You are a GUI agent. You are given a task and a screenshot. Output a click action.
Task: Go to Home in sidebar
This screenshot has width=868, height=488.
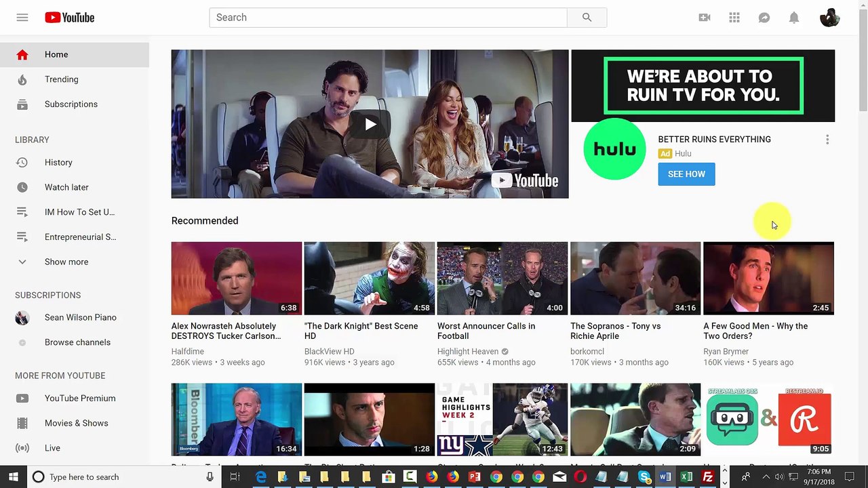pos(75,54)
